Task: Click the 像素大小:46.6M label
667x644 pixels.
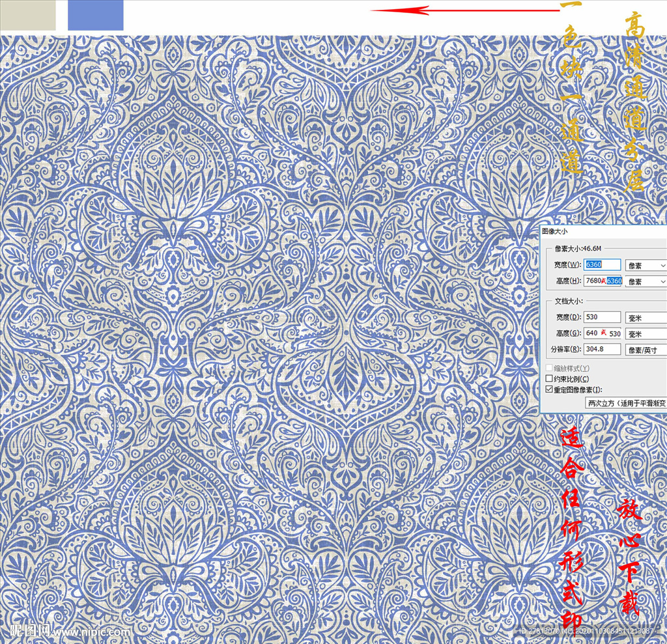Action: point(578,249)
